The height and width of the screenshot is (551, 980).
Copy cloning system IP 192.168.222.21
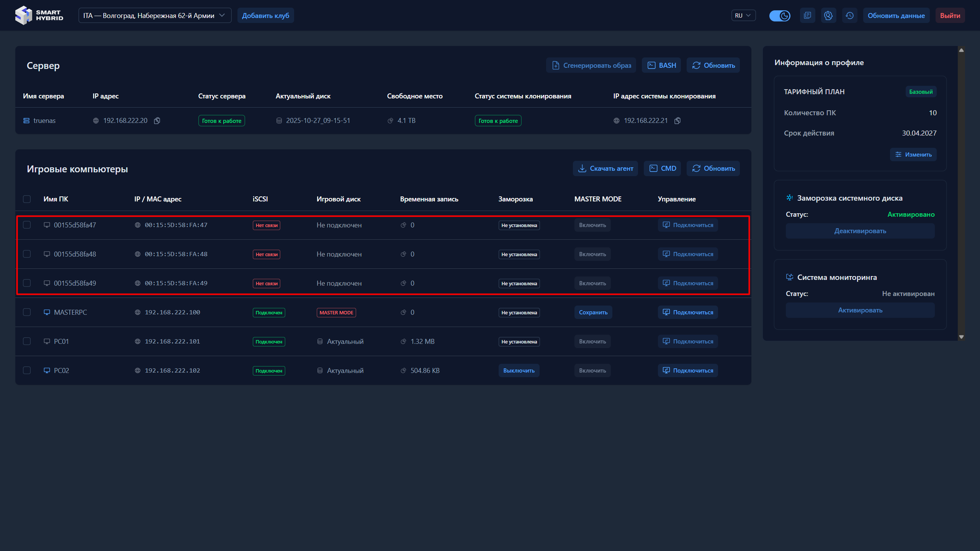(x=677, y=121)
